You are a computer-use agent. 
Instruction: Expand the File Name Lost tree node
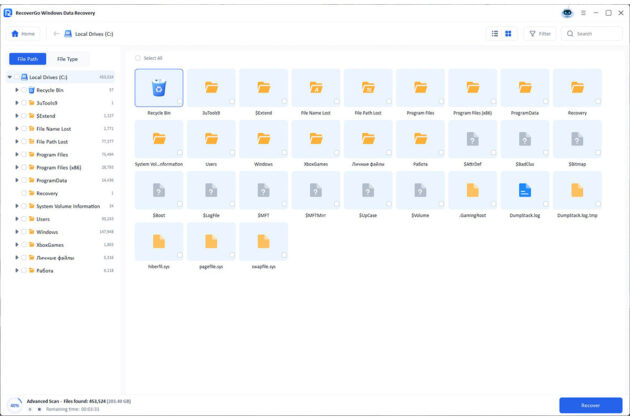(x=17, y=129)
